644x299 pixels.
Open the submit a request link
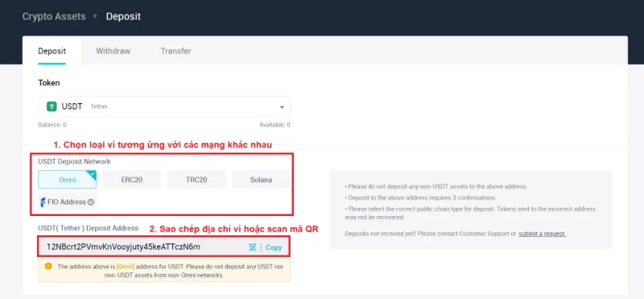tap(542, 234)
